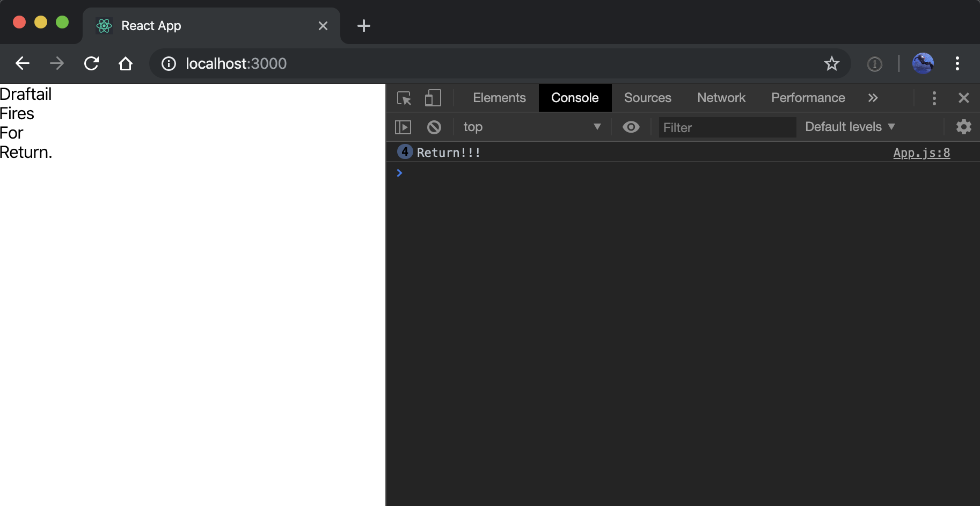Open the DevTools three-dot customize menu
This screenshot has width=980, height=506.
click(934, 98)
